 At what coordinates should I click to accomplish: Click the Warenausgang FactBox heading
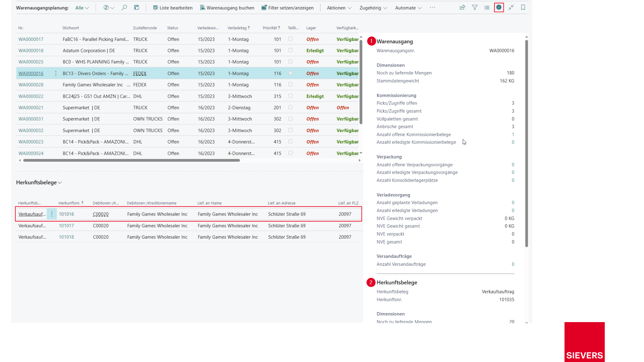point(395,42)
